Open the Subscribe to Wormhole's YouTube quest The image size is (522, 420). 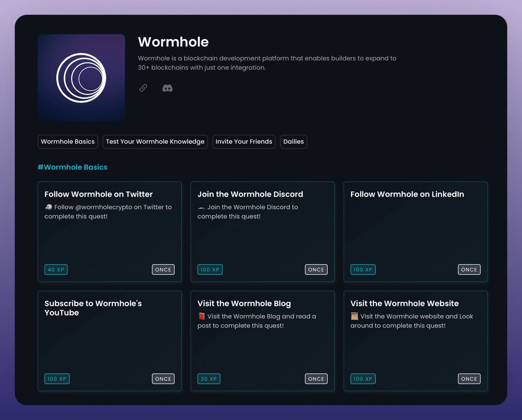pyautogui.click(x=110, y=341)
